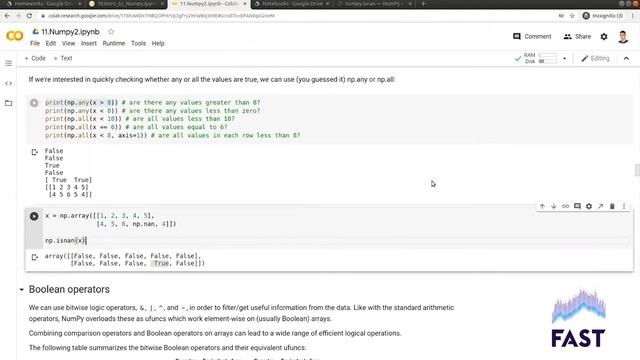Add a comment to the cell icon
Screen dimensions: 640x360
pyautogui.click(x=577, y=207)
